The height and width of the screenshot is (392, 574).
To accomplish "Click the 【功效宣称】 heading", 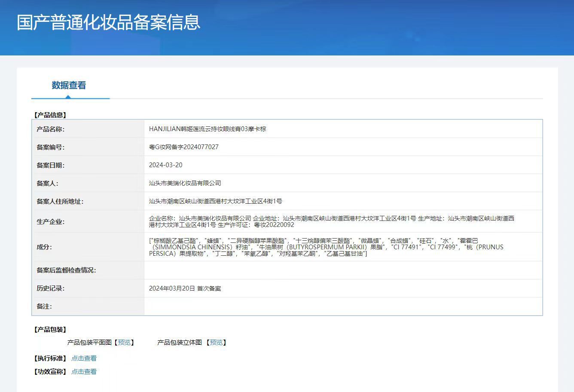I will [x=50, y=372].
